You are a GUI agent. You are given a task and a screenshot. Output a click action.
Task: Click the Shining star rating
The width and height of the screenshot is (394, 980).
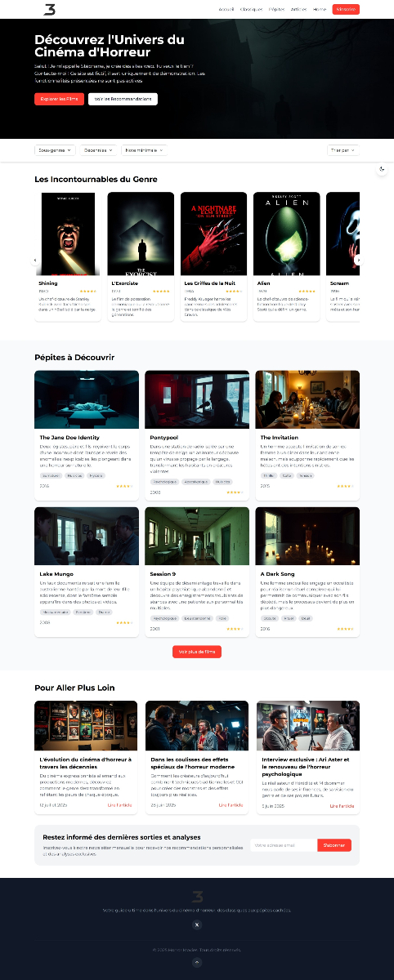click(88, 291)
